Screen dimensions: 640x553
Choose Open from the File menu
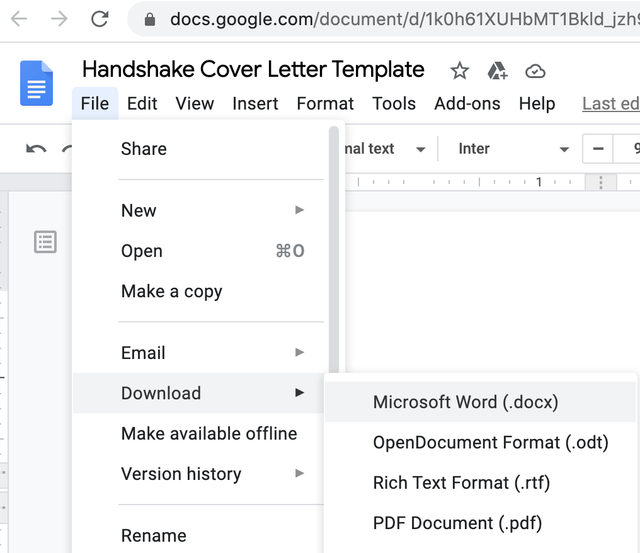coord(198,251)
